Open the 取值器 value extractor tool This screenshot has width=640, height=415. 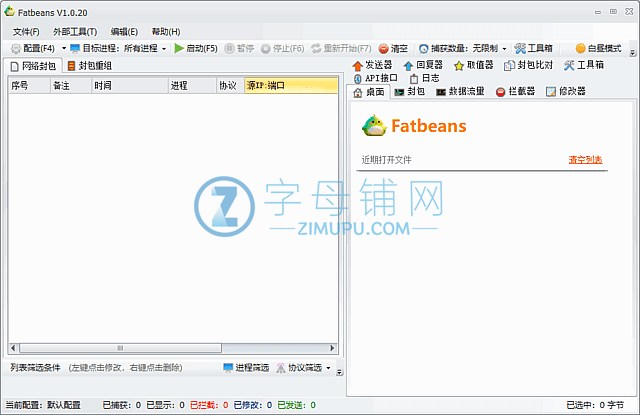click(x=473, y=65)
